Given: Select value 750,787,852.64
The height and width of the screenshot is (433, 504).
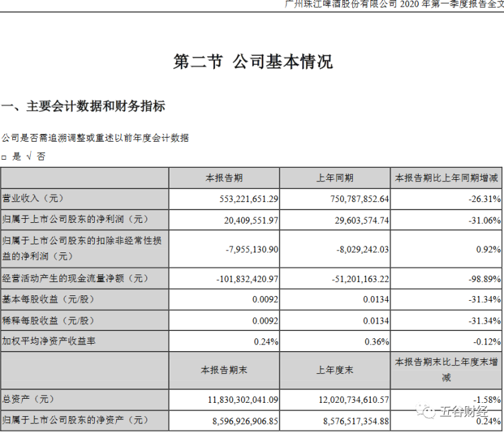Looking at the screenshot, I should 360,199.
